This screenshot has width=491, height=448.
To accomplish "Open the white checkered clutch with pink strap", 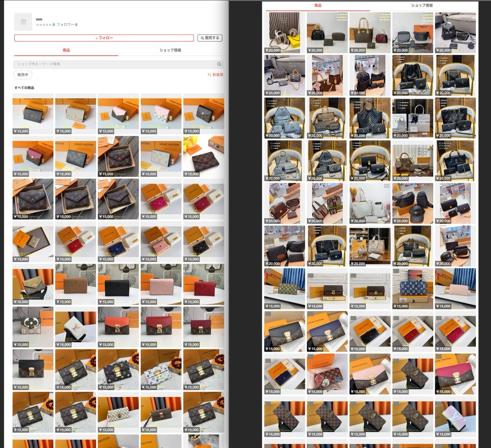I will tap(118, 412).
